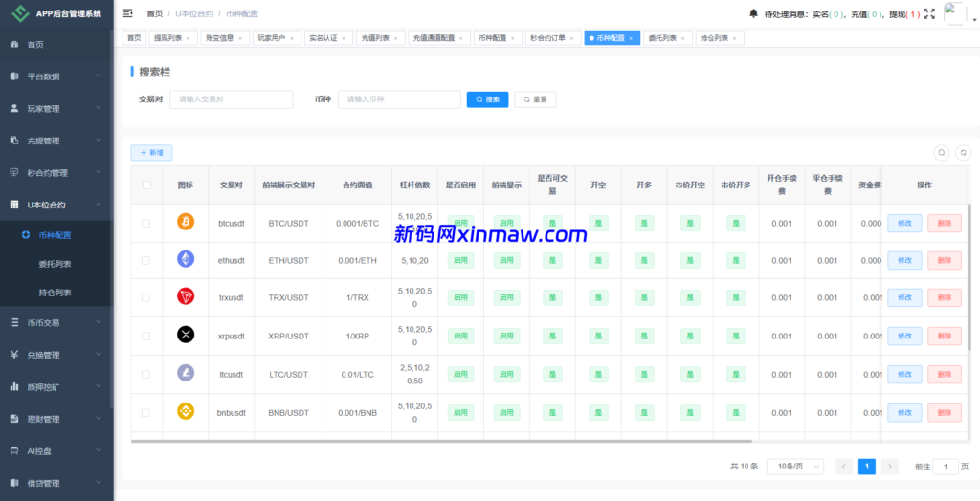Screen dimensions: 980x501
Task: Toggle fullscreen mode icon
Action: [x=929, y=13]
